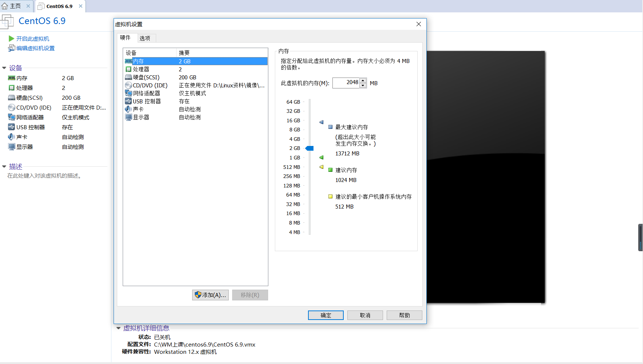Click the 确定 button

326,315
